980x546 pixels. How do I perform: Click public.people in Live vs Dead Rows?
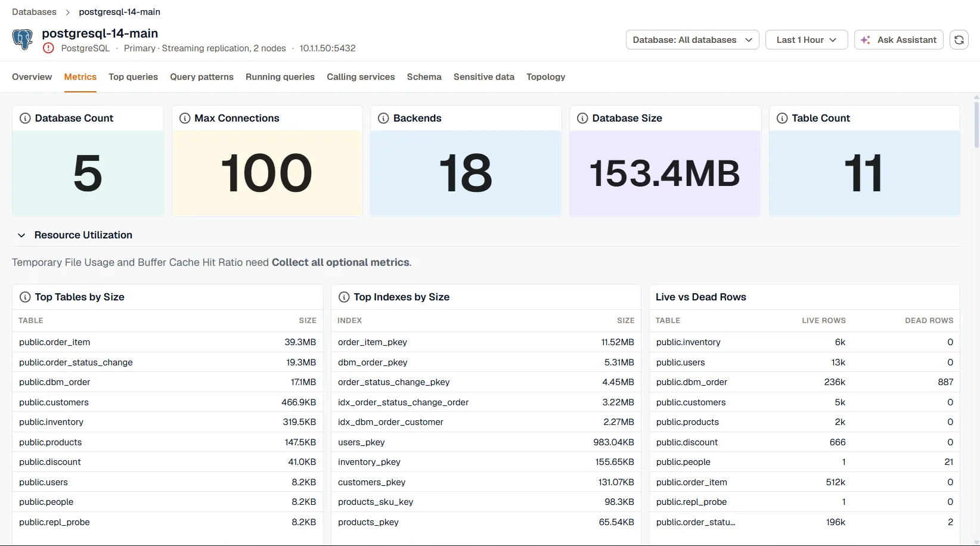(x=683, y=462)
